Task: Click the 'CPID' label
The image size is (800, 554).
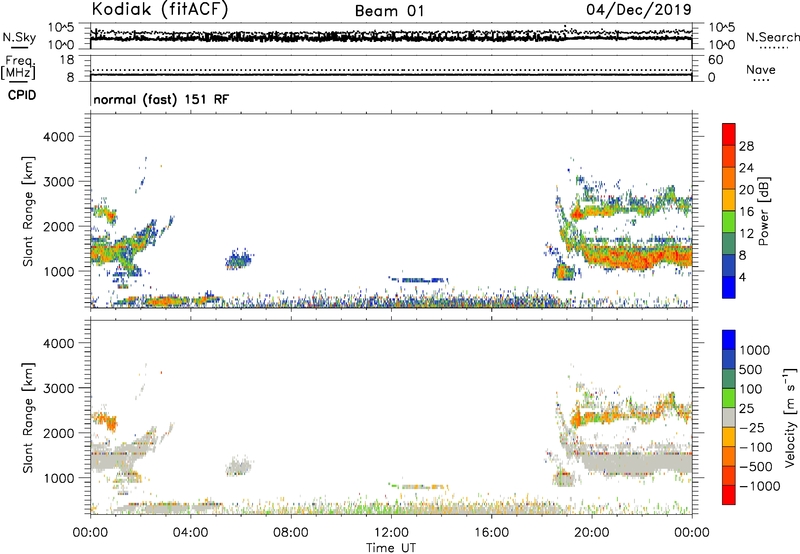Action: point(22,95)
